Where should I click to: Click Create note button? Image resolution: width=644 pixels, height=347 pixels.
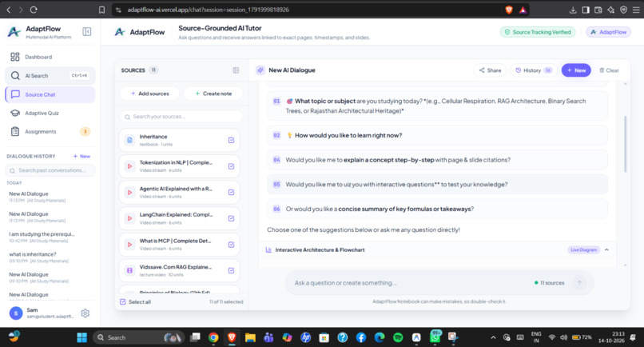click(x=213, y=94)
